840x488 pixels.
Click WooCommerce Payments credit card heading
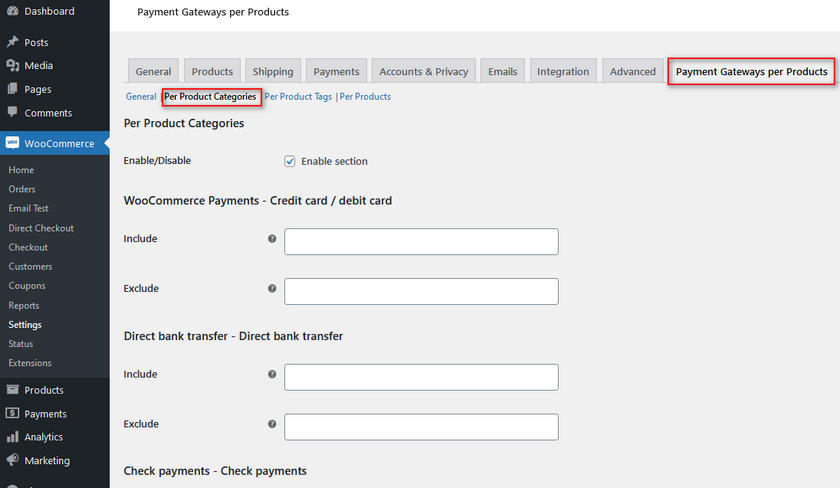(x=258, y=200)
